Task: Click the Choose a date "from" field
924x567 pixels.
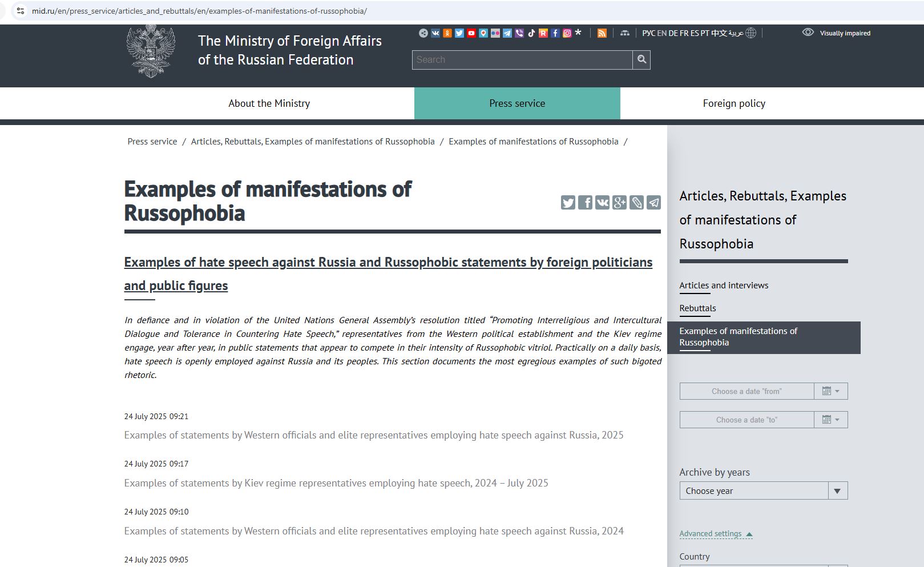Action: point(747,391)
